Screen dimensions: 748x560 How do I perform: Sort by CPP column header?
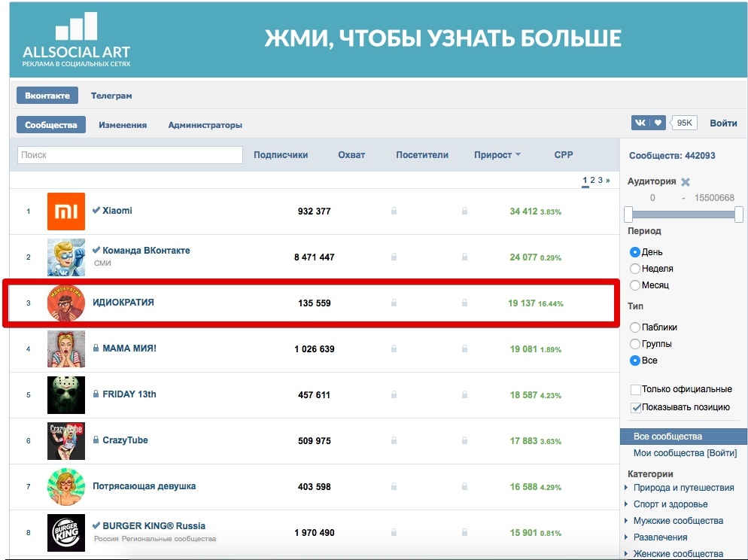tap(564, 155)
